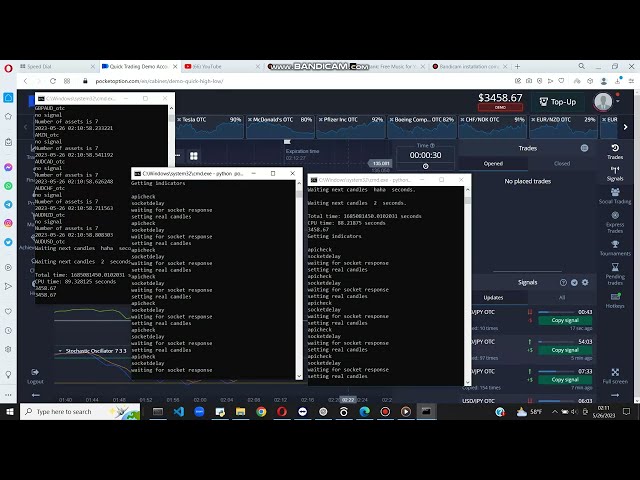Switch to Speed Dial browser tab
Viewport: 640px width, 480px height.
point(57,67)
